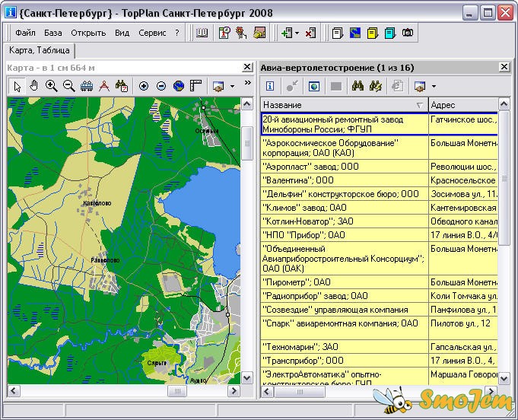
Task: Open the Открыть menu
Action: [x=88, y=33]
